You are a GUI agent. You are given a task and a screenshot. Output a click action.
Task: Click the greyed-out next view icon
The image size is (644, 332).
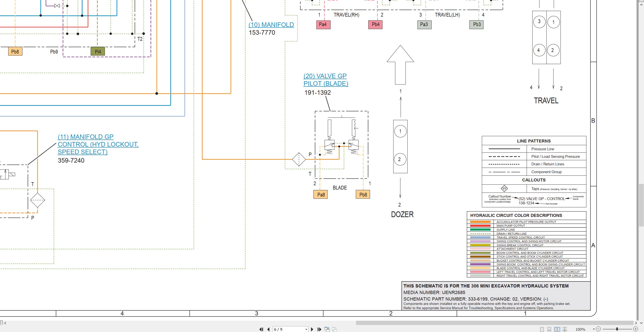335,329
